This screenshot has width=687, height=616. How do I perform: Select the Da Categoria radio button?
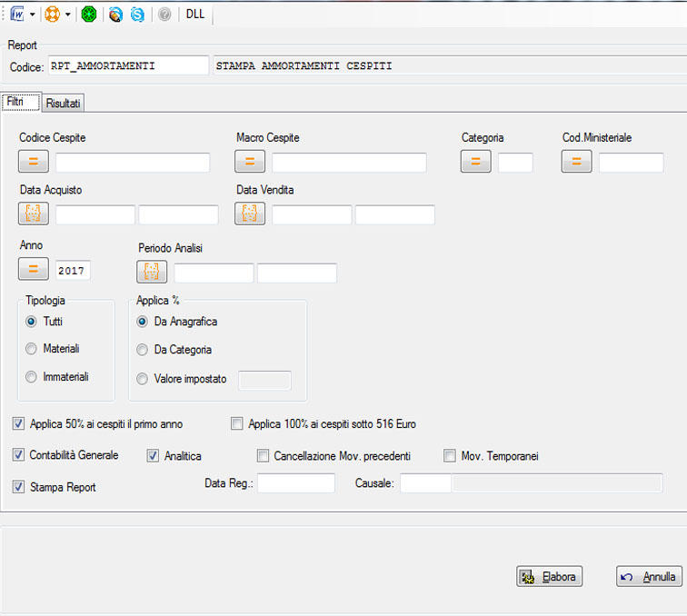click(142, 350)
